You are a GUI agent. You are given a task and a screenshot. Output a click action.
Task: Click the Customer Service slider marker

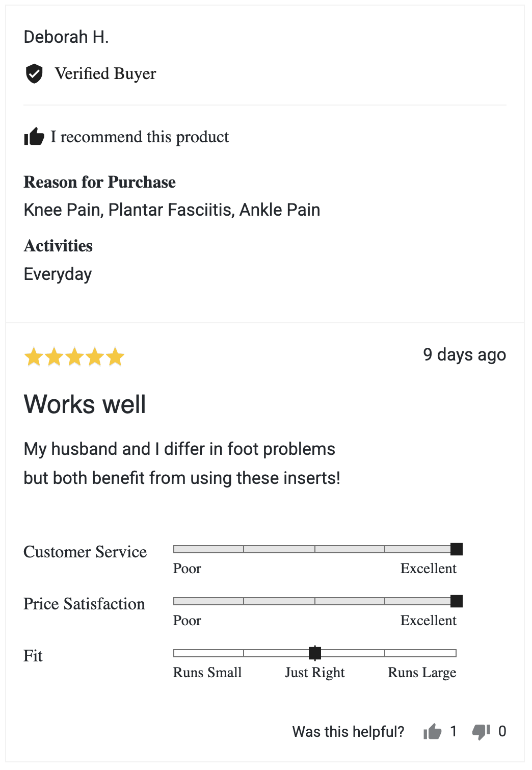tap(457, 549)
